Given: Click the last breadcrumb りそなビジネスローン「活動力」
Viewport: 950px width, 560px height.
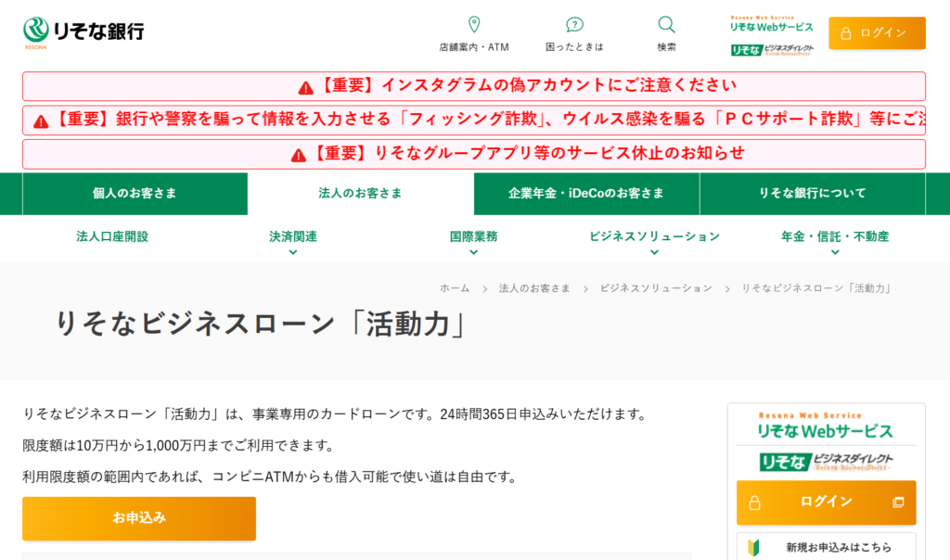Looking at the screenshot, I should pyautogui.click(x=816, y=288).
